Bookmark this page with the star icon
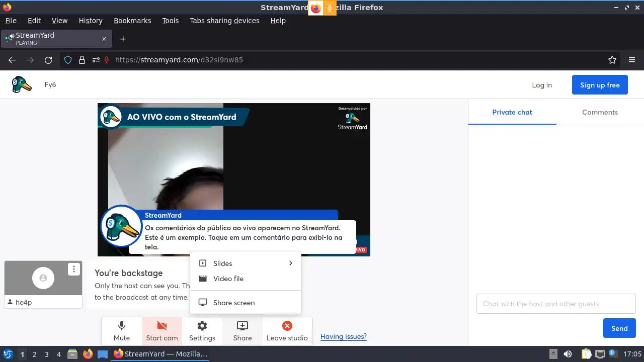Viewport: 644px width, 362px height. click(612, 60)
